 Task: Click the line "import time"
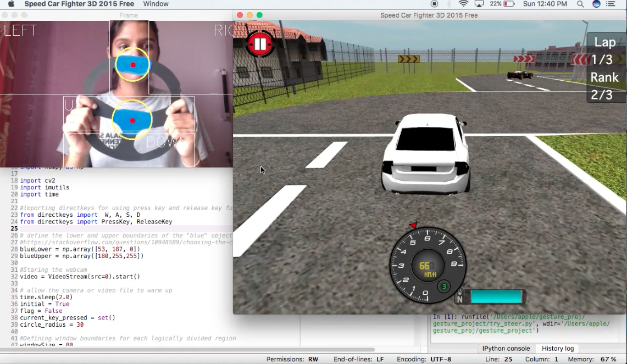(x=39, y=194)
